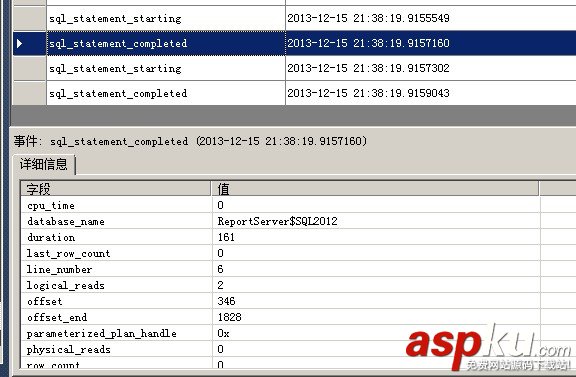Click timestamp 2013-12-15 21:38:19.9157160 in the highlighted row
576x377 pixels.
(368, 43)
